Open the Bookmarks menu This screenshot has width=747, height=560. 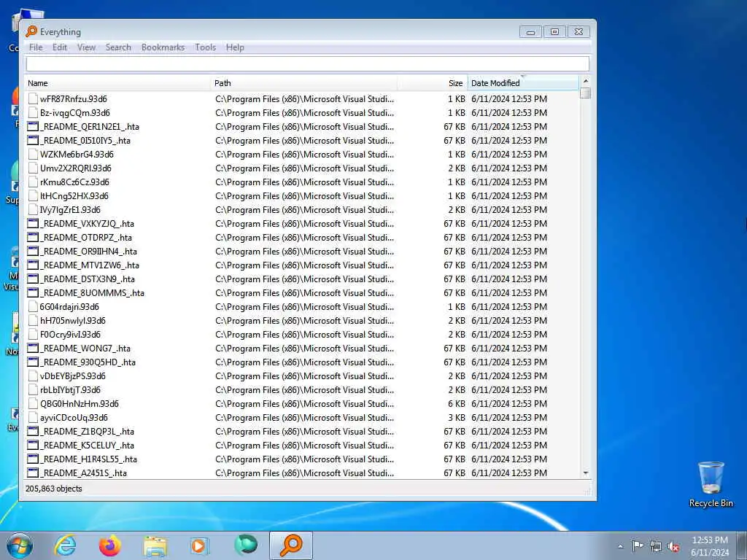click(163, 47)
